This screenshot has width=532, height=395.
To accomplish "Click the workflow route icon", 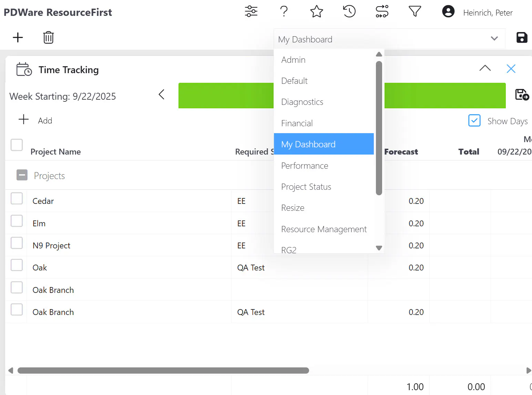I will coord(382,11).
